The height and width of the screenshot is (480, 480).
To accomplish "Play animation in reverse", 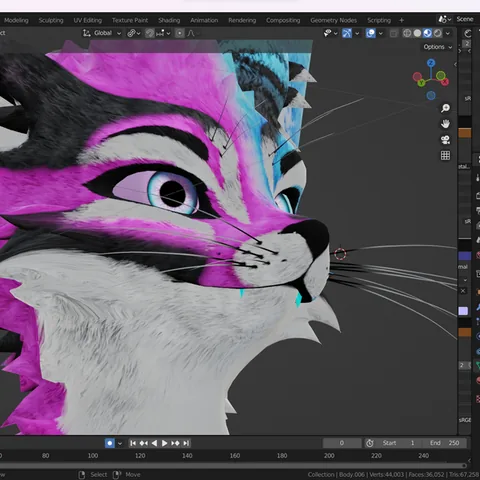I will click(154, 443).
